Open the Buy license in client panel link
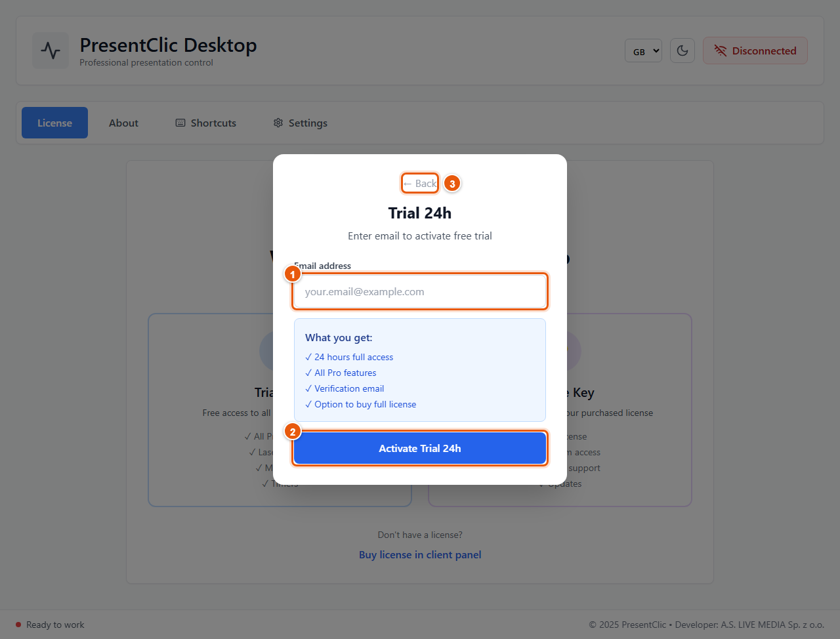 pos(420,554)
